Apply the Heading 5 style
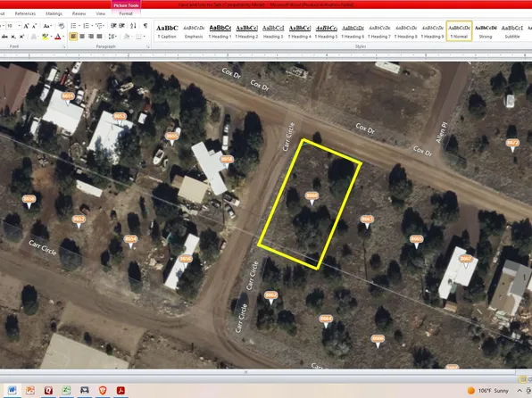 click(326, 31)
